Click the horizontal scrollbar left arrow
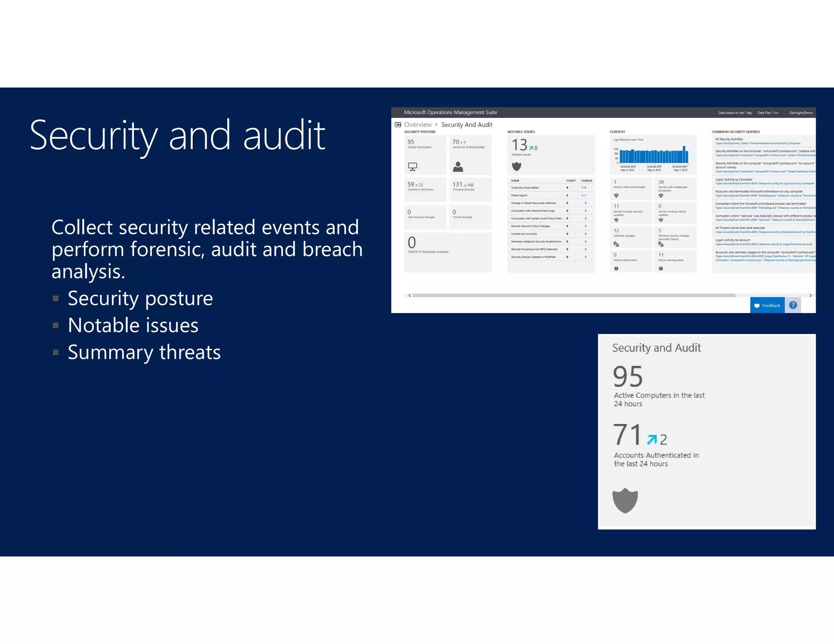Screen dimensions: 834x644 pyautogui.click(x=409, y=296)
